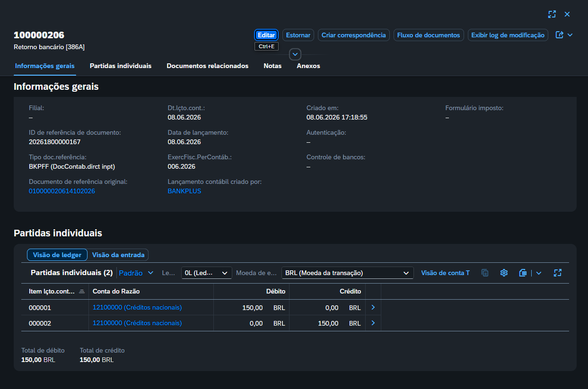
Task: Click BKPFF (DocContab.dirct inpt) value
Action: click(72, 166)
